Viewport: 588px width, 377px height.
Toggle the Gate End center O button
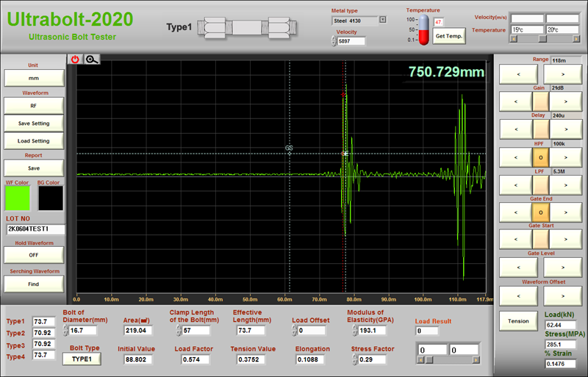(x=541, y=212)
